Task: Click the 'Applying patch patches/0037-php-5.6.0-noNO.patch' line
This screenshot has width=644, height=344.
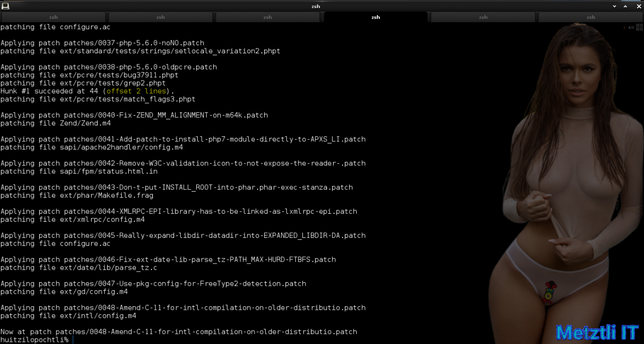Action: (102, 43)
